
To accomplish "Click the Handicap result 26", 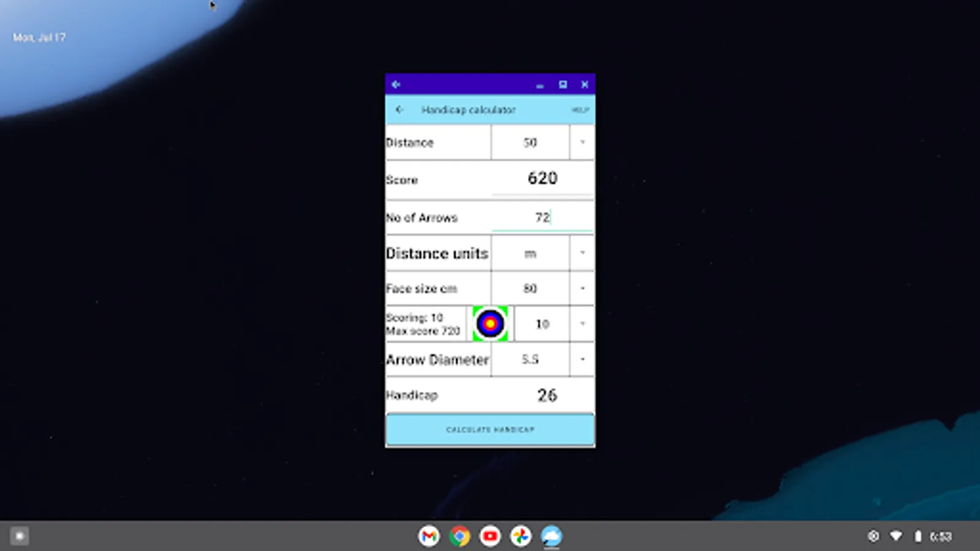I will 547,395.
